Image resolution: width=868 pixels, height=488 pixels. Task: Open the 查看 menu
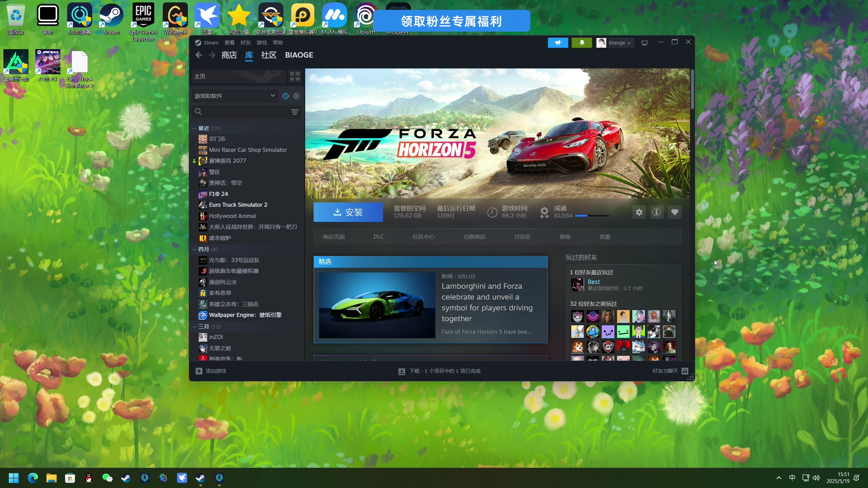(230, 43)
